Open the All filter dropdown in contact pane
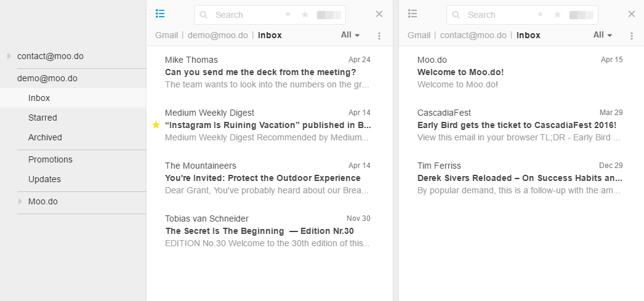 pyautogui.click(x=603, y=35)
